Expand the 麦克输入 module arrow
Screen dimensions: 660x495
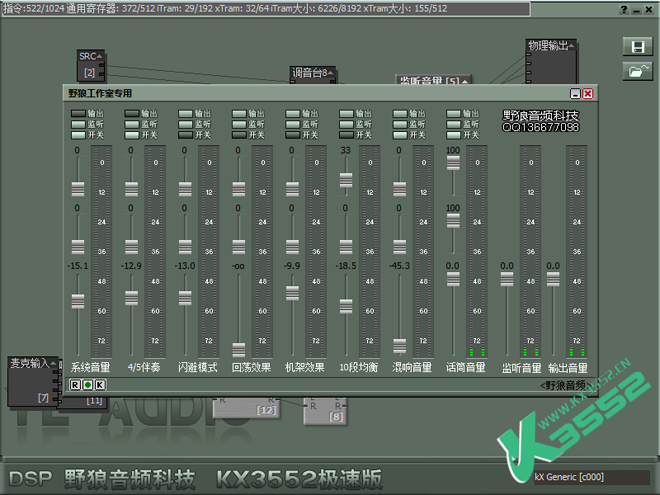pyautogui.click(x=53, y=363)
